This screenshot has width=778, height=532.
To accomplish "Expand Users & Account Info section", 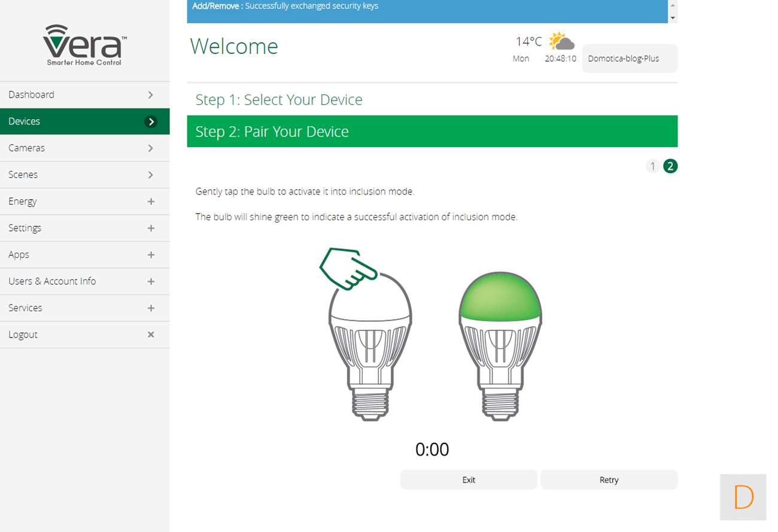I will (84, 281).
